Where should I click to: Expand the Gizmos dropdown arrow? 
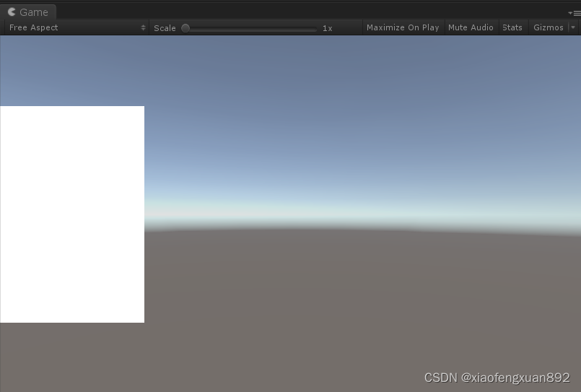(573, 27)
